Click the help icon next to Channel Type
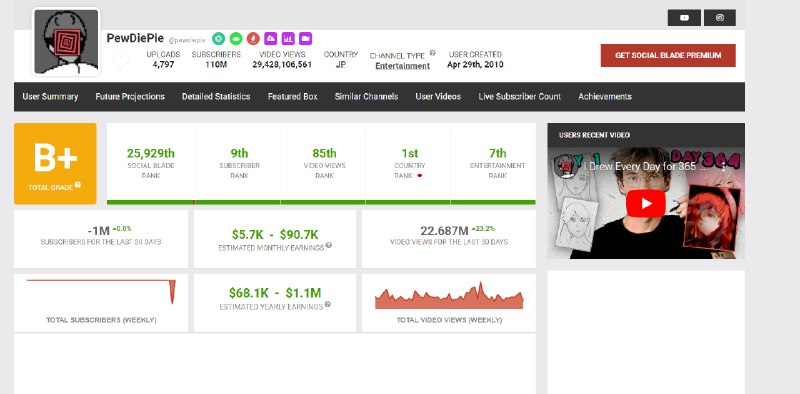 (x=433, y=53)
